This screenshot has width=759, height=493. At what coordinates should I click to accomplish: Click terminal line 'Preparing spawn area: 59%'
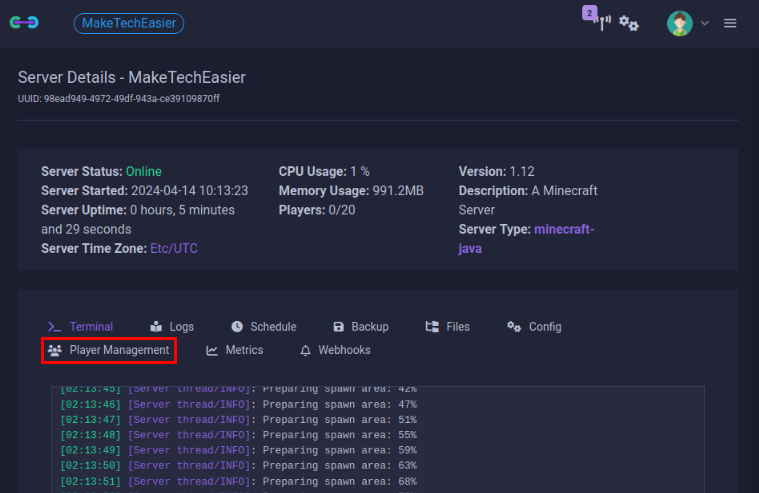[239, 450]
